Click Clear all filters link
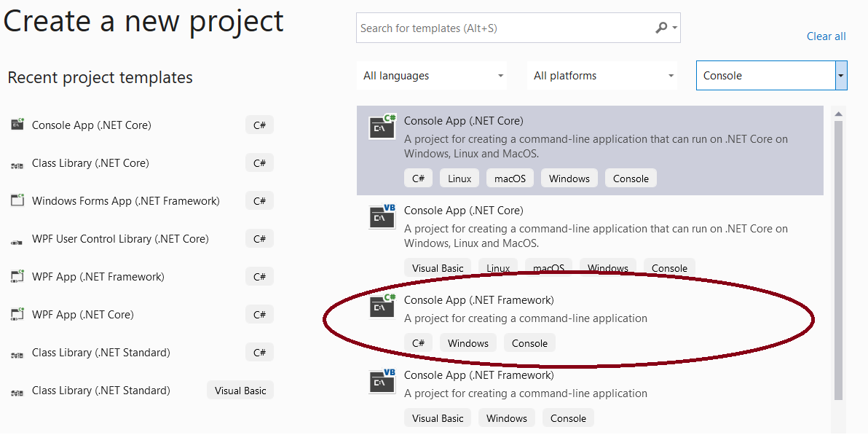The height and width of the screenshot is (435, 868). pos(826,36)
